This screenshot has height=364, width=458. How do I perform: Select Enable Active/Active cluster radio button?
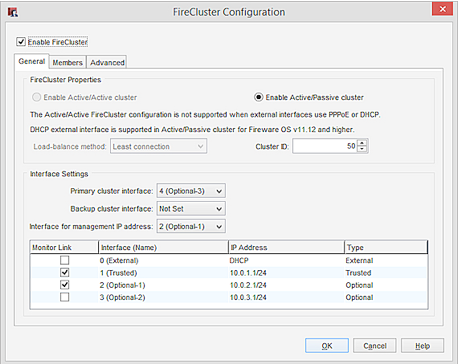tap(36, 97)
